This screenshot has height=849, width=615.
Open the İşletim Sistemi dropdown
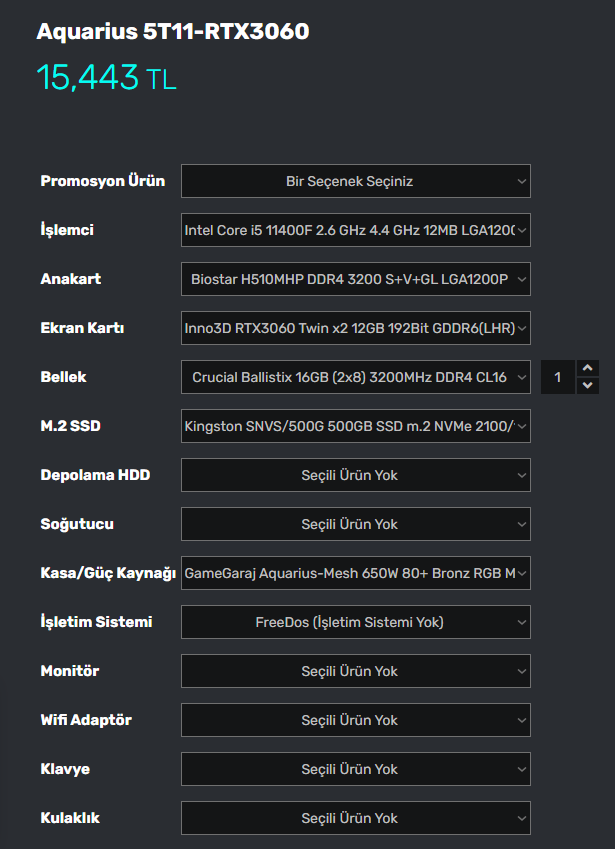pos(355,622)
